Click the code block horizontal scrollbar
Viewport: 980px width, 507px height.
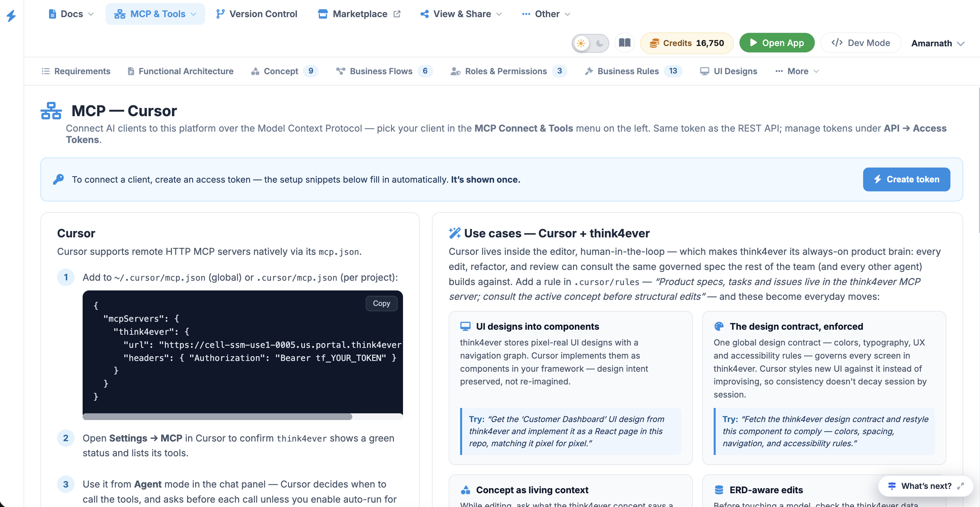click(x=217, y=416)
